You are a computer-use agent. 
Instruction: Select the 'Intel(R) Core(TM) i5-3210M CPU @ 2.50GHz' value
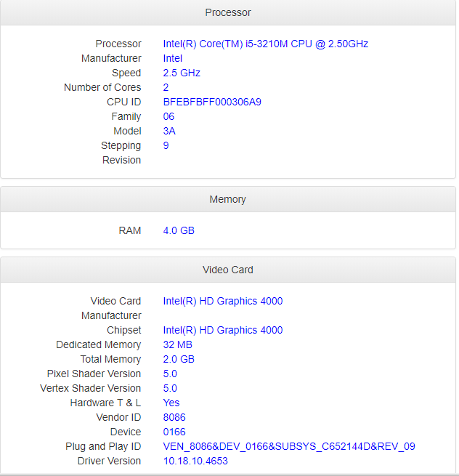point(265,44)
